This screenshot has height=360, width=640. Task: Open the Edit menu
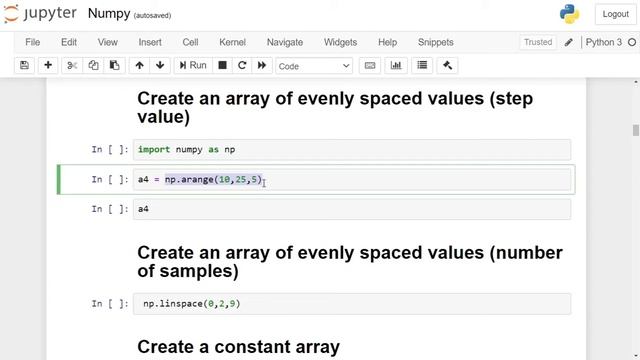(69, 42)
